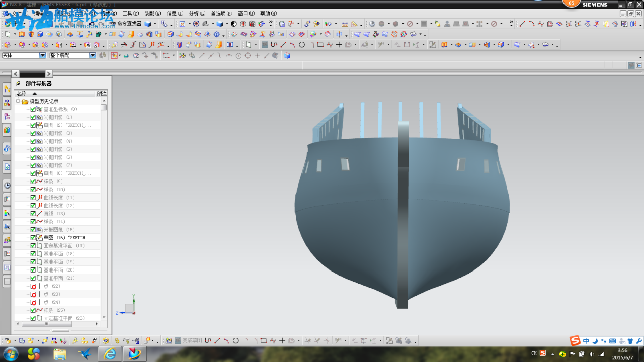Click the Windows Start button
The image size is (644, 362).
click(x=10, y=354)
